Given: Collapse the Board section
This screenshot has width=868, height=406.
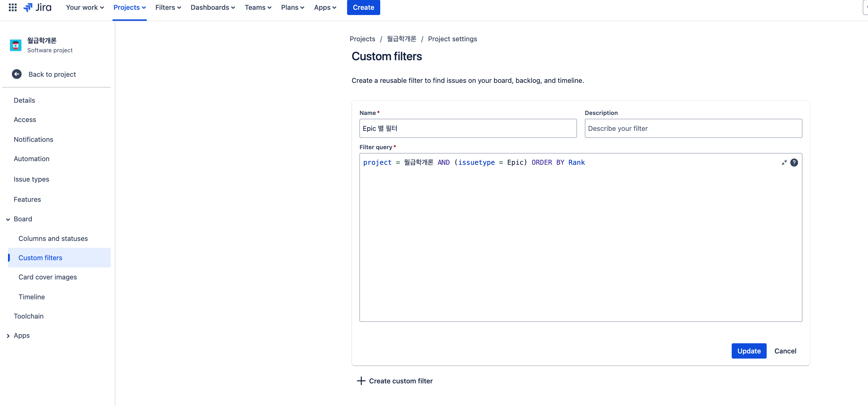Looking at the screenshot, I should pos(8,219).
